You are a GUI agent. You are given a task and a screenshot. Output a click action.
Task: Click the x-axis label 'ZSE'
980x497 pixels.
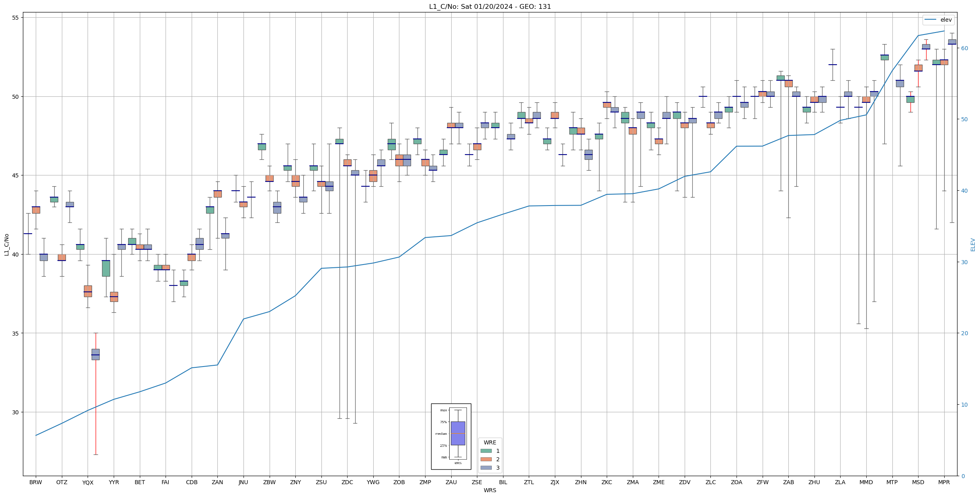(477, 482)
